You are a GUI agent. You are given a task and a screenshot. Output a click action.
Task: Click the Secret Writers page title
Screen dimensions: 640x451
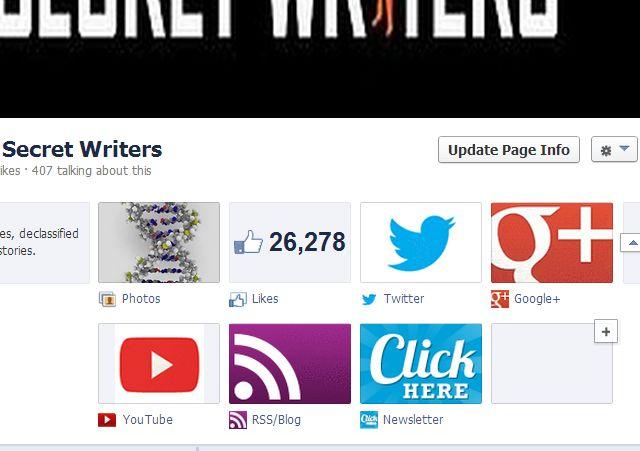point(82,149)
